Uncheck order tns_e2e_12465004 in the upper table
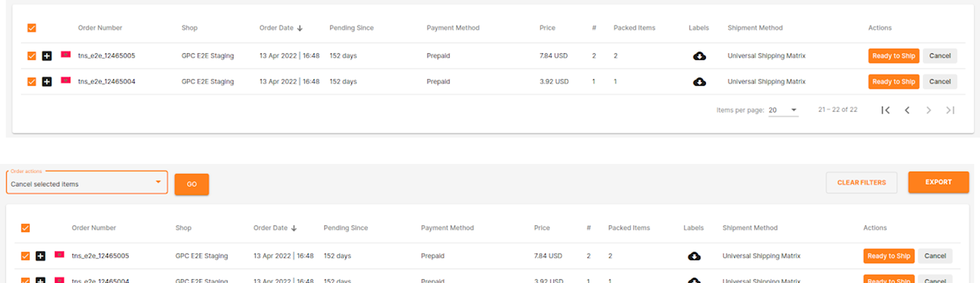This screenshot has width=980, height=283. tap(32, 82)
